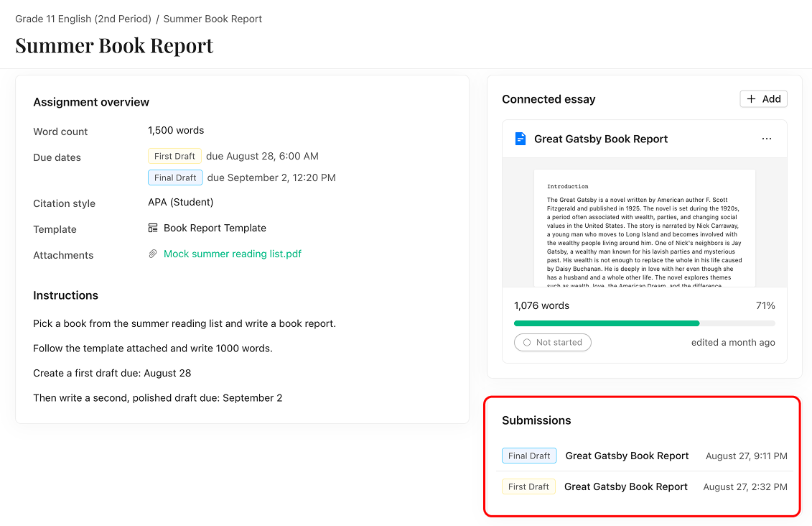Image resolution: width=812 pixels, height=526 pixels.
Task: Click the template icon beside Book Report Template
Action: 153,228
